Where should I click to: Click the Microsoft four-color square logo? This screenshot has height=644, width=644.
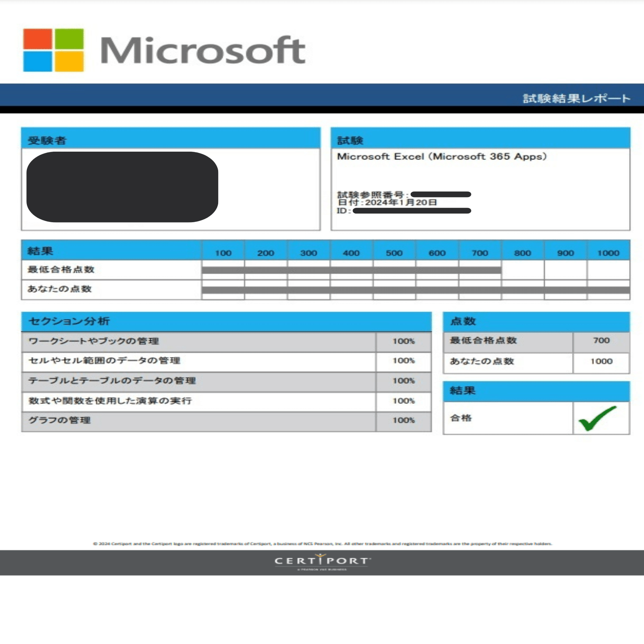[53, 50]
